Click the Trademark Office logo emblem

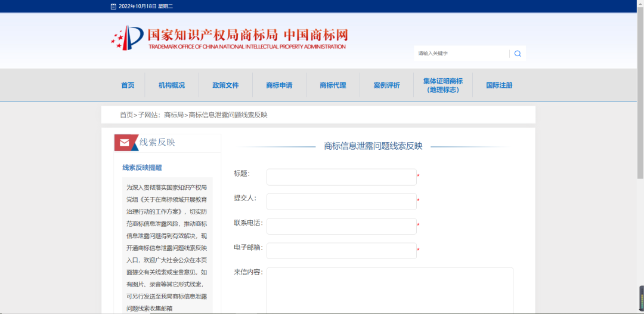127,38
